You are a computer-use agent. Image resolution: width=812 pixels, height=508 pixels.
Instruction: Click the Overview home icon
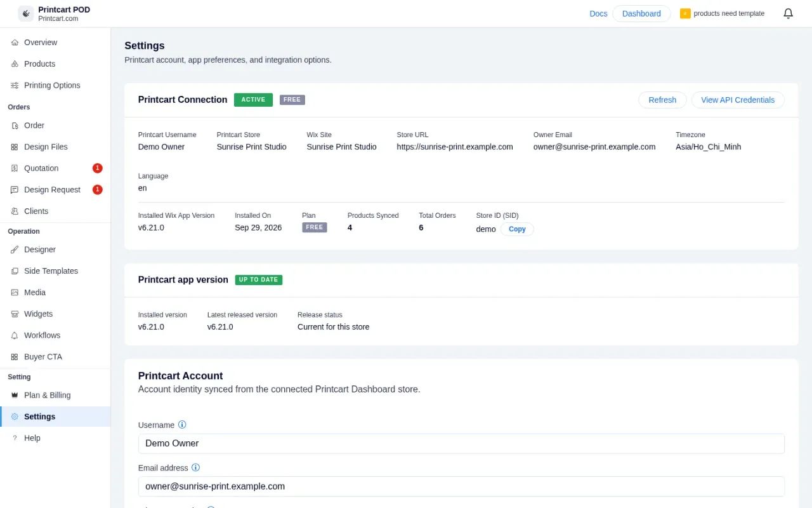click(x=15, y=43)
